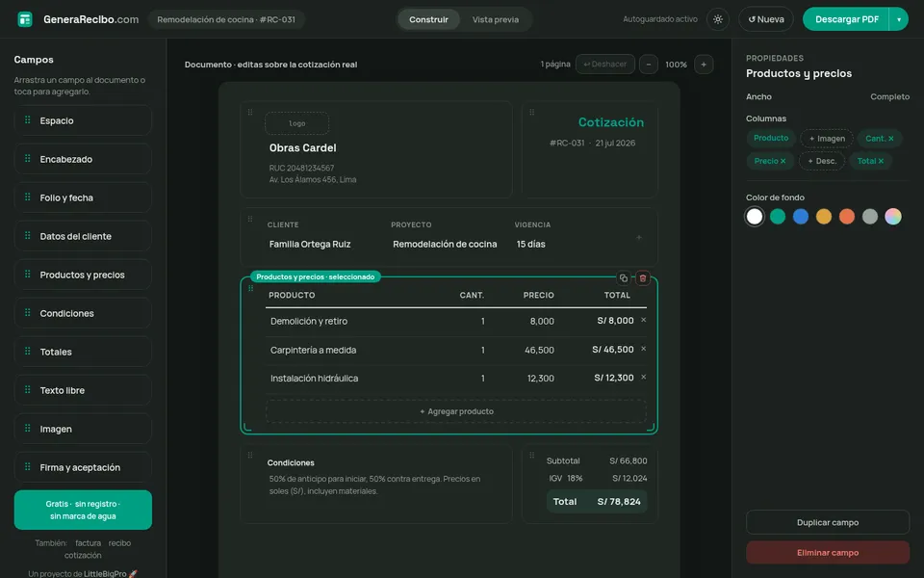924x578 pixels.
Task: Add the Firma y aceptación field
Action: 83,467
